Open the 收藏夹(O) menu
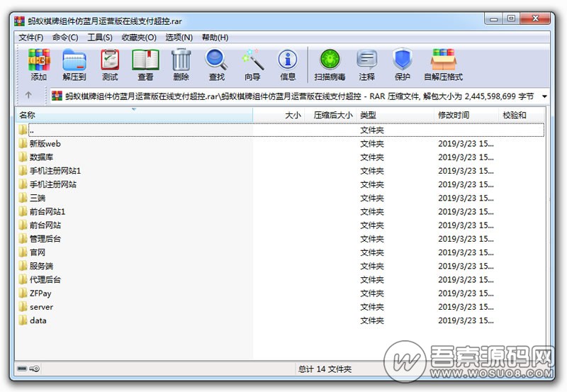 tap(139, 38)
